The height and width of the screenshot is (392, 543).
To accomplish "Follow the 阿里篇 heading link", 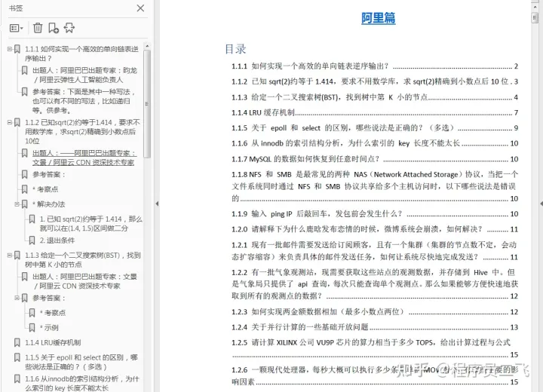I will tap(378, 17).
